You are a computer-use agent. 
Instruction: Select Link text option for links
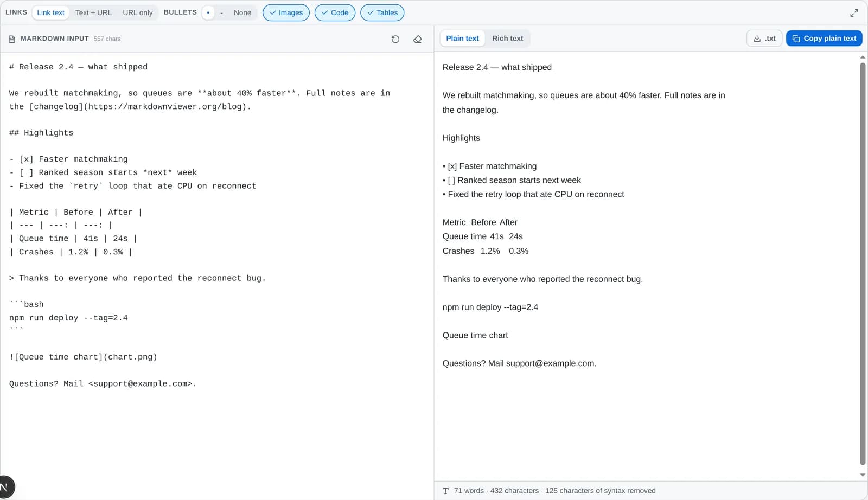click(x=50, y=12)
